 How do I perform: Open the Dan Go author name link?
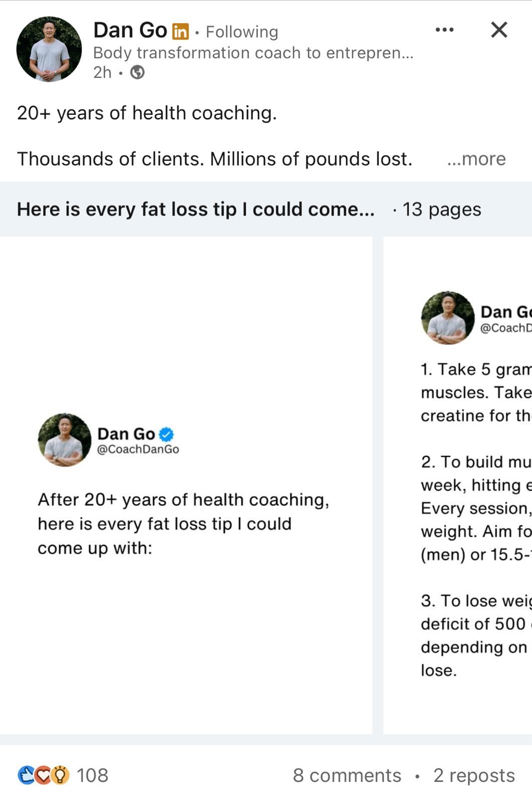pos(130,31)
